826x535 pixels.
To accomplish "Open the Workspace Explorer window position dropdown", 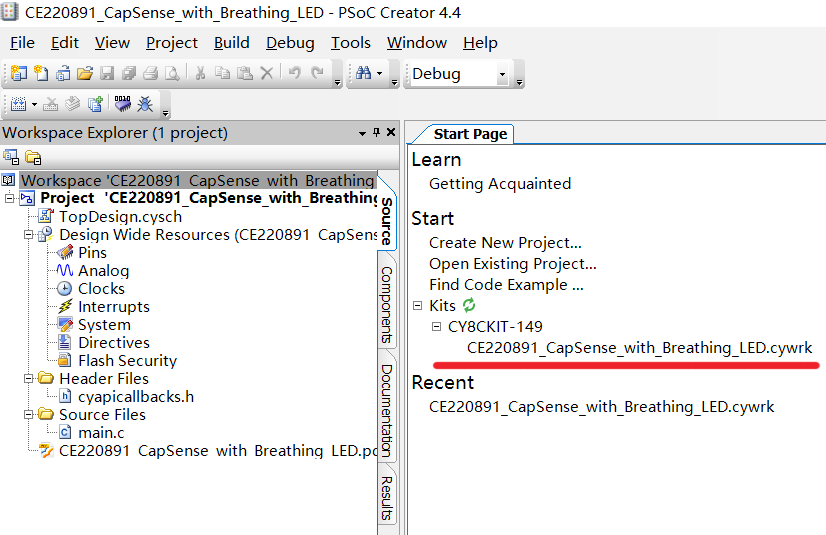I will (362, 133).
